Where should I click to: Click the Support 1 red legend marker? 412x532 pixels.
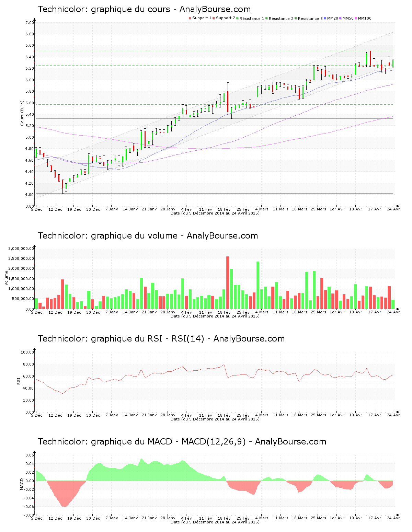point(190,18)
